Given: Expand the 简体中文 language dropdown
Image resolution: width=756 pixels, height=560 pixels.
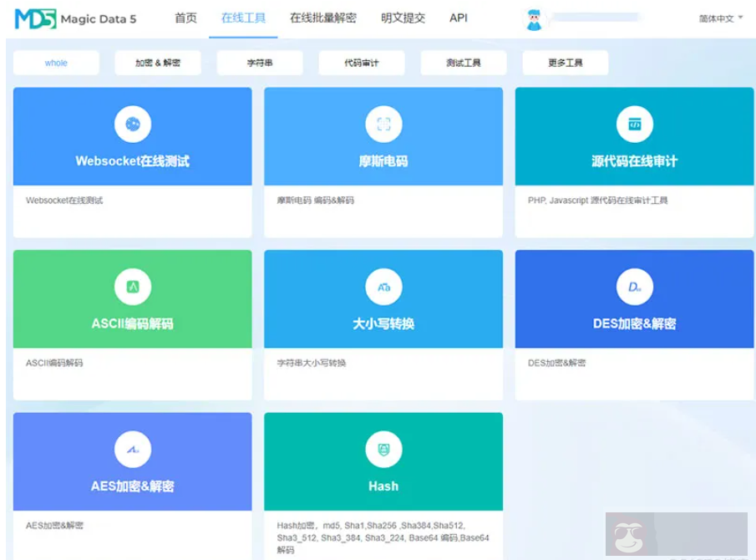Looking at the screenshot, I should pos(720,18).
